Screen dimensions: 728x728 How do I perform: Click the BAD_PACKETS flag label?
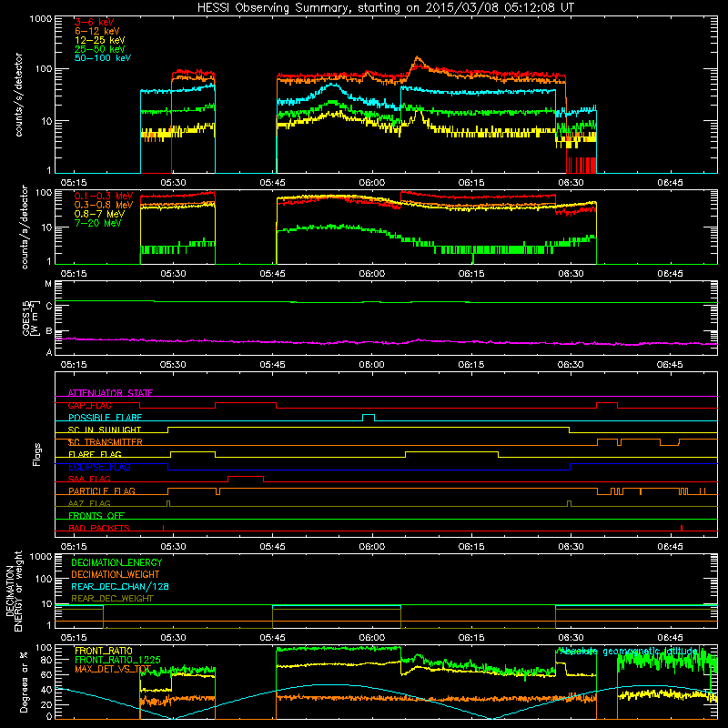click(x=99, y=528)
